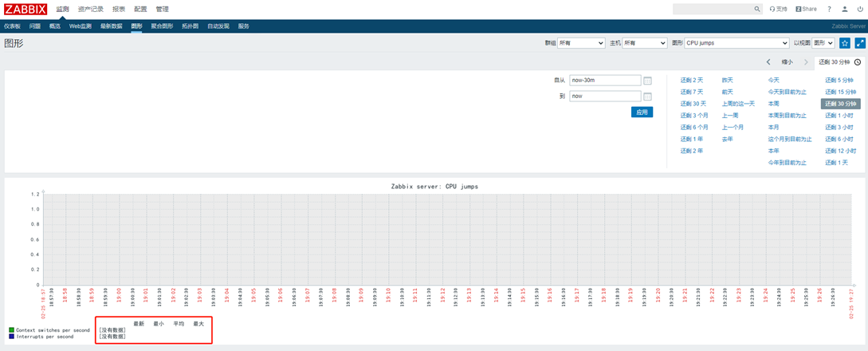Open the 配置 top menu
Image resolution: width=868 pixels, height=351 pixels.
[140, 9]
